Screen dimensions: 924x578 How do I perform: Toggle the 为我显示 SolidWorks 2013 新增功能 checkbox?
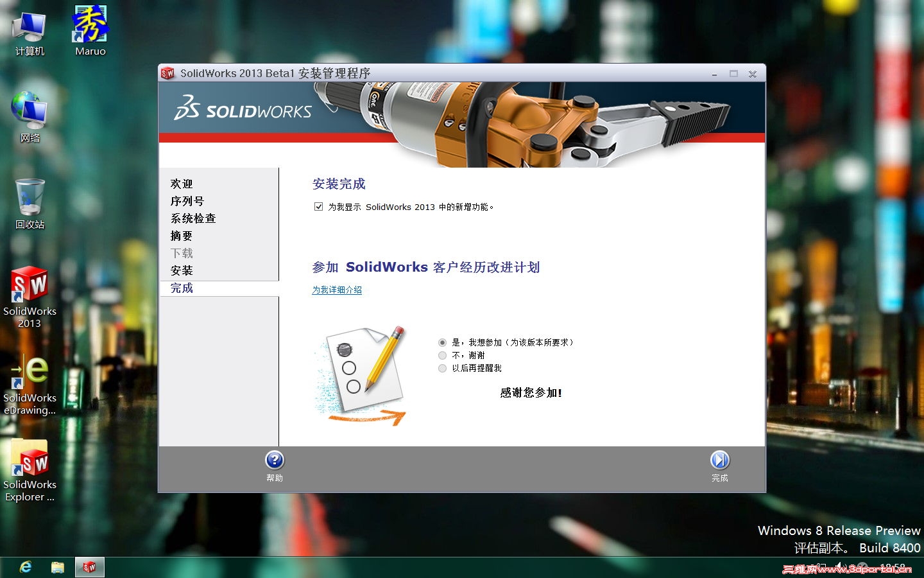(x=318, y=207)
